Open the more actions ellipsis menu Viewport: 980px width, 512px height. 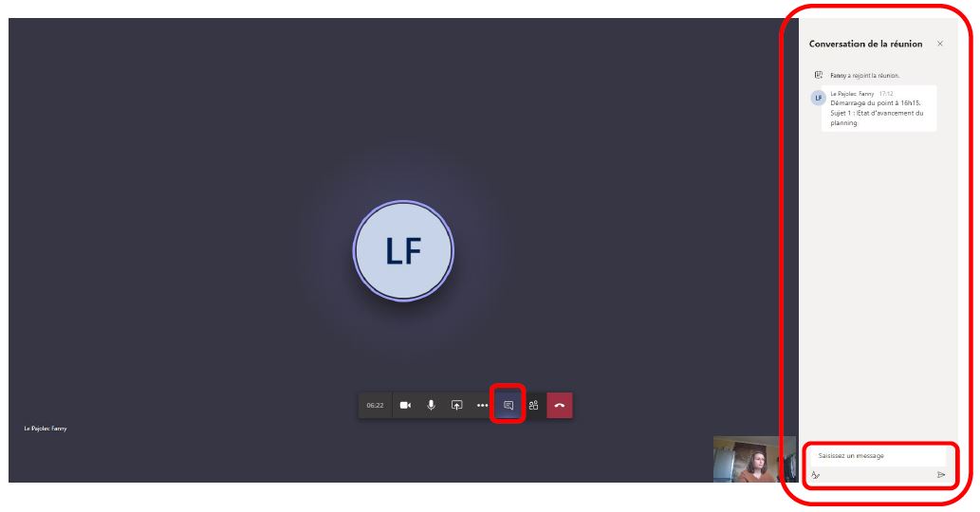click(483, 405)
